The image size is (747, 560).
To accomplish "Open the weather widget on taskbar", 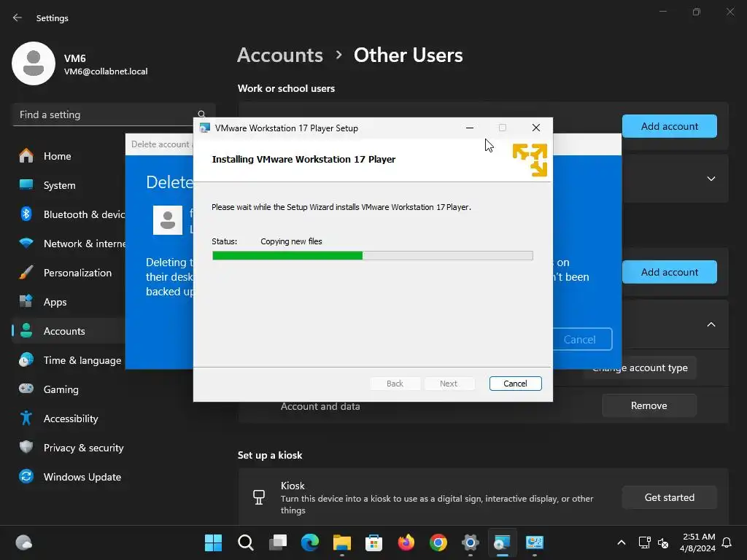I will click(x=24, y=542).
